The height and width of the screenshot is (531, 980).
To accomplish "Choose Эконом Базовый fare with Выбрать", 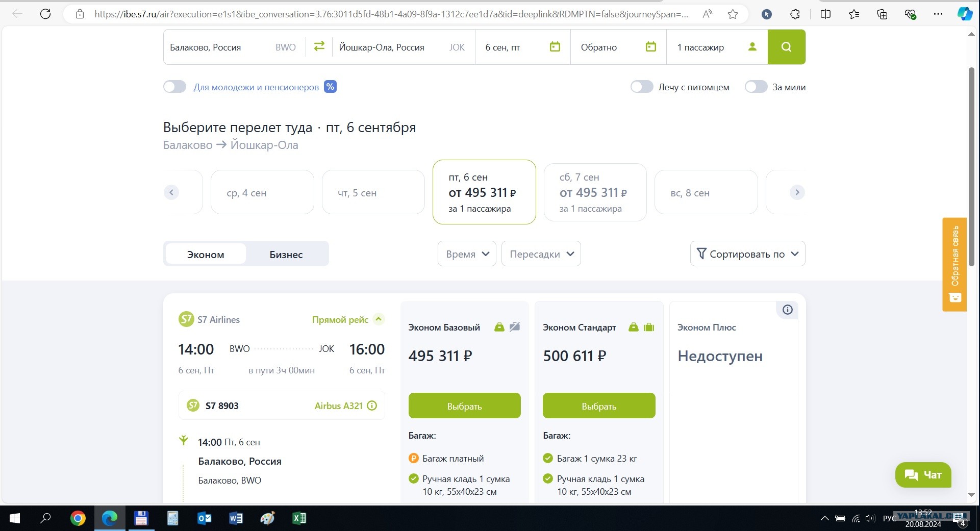I will click(x=464, y=406).
